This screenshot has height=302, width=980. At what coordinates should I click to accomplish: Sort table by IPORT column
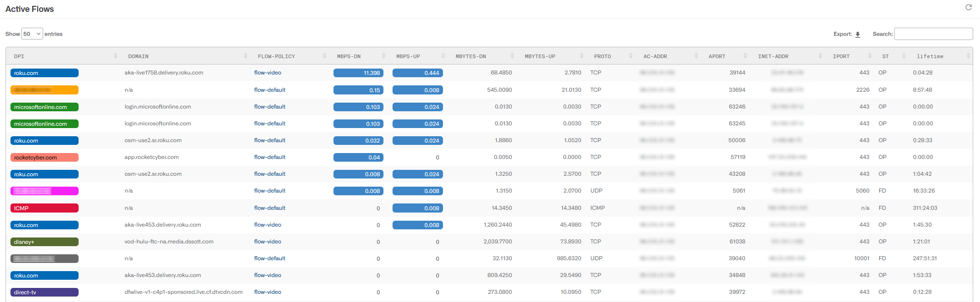coord(850,56)
